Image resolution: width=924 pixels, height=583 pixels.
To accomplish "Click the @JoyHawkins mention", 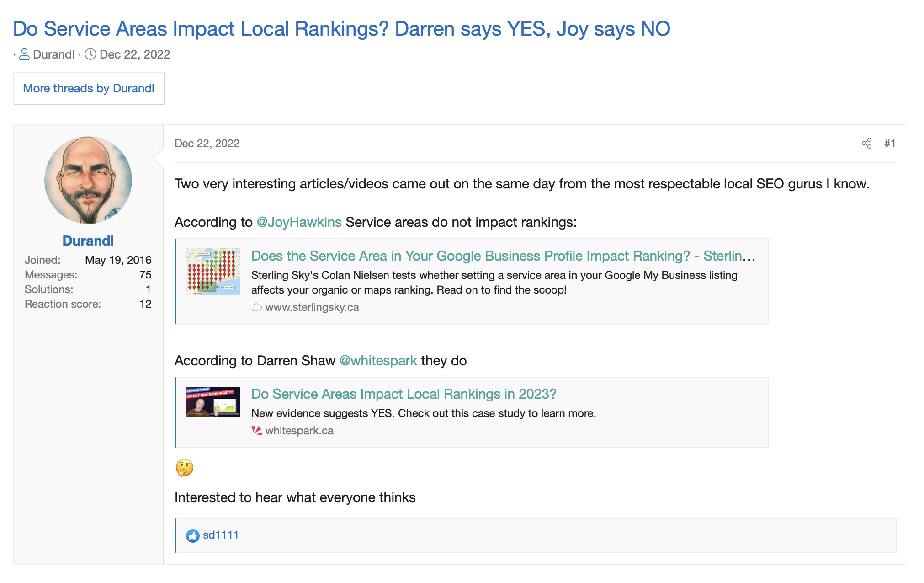I will click(299, 222).
